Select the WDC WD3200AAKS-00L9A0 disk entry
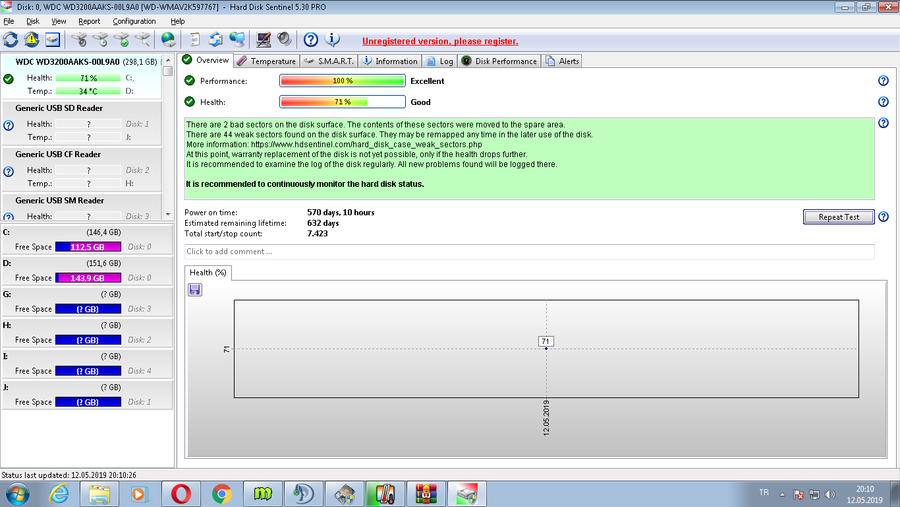 pyautogui.click(x=82, y=76)
